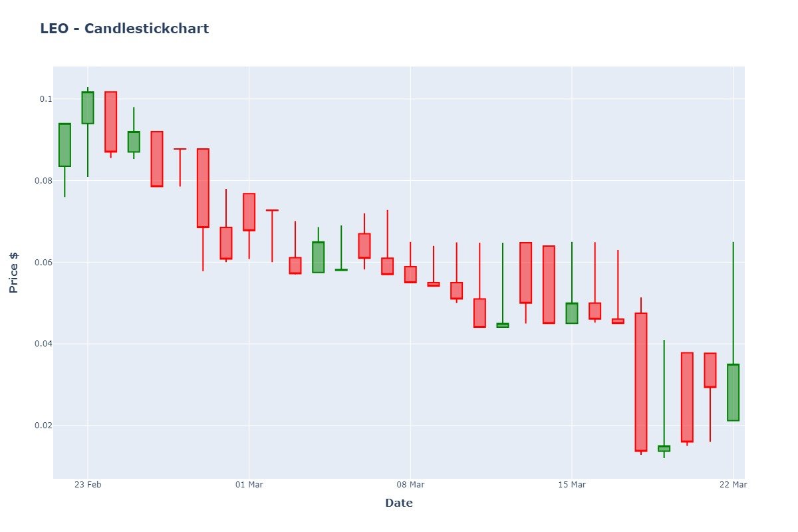Image resolution: width=798 pixels, height=532 pixels.
Task: Click the 0.02 y-axis label
Action: point(43,425)
